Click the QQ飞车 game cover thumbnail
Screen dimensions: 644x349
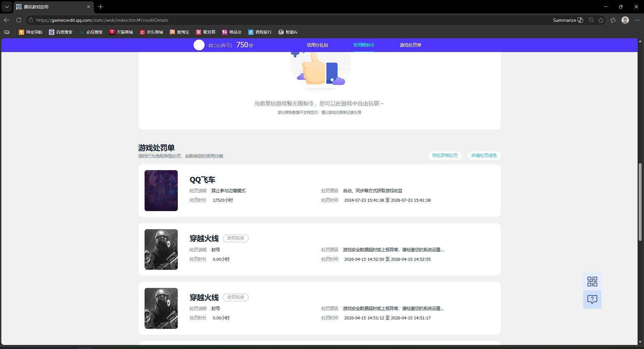161,191
